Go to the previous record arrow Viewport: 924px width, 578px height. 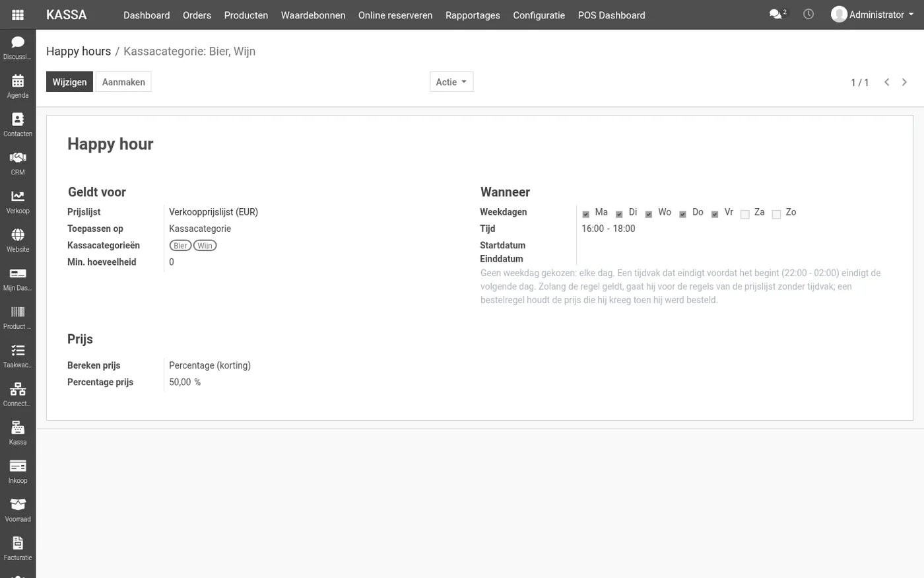[x=887, y=82]
